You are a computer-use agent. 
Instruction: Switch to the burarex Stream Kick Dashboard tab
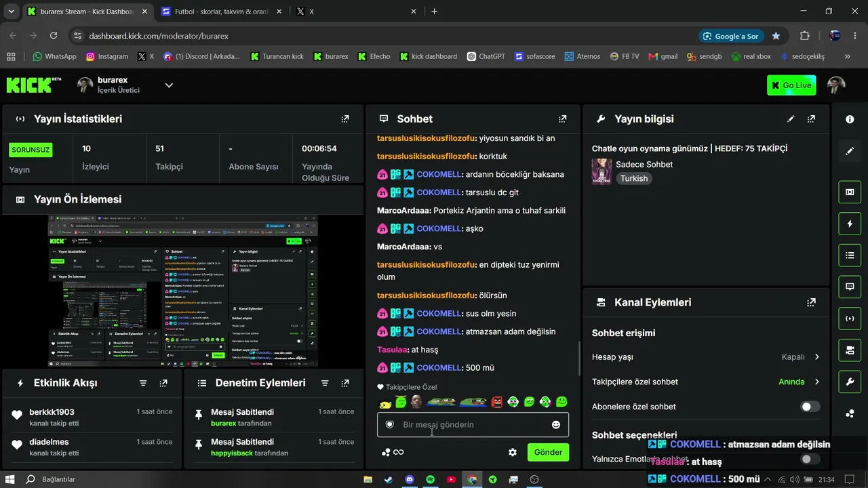coord(88,12)
